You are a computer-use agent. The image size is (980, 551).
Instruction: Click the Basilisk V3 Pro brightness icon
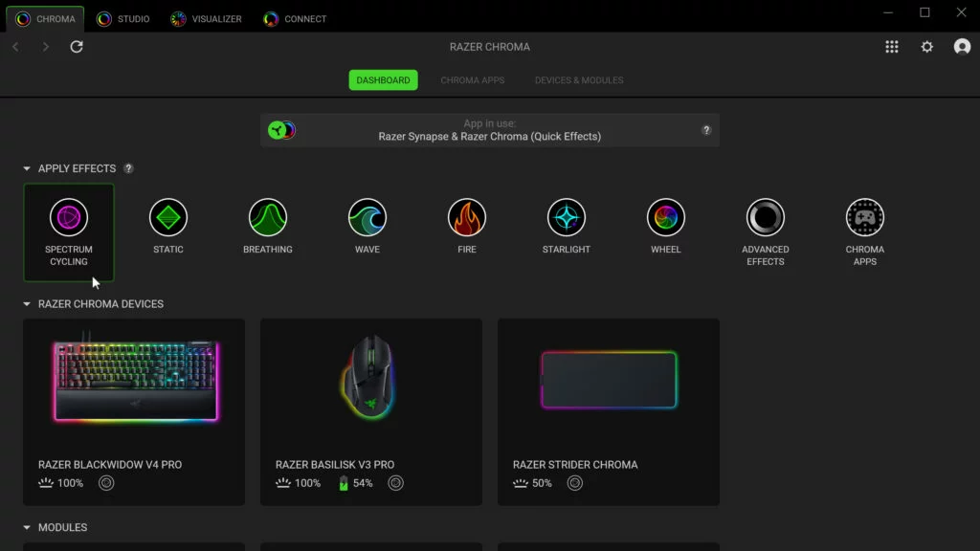[283, 483]
